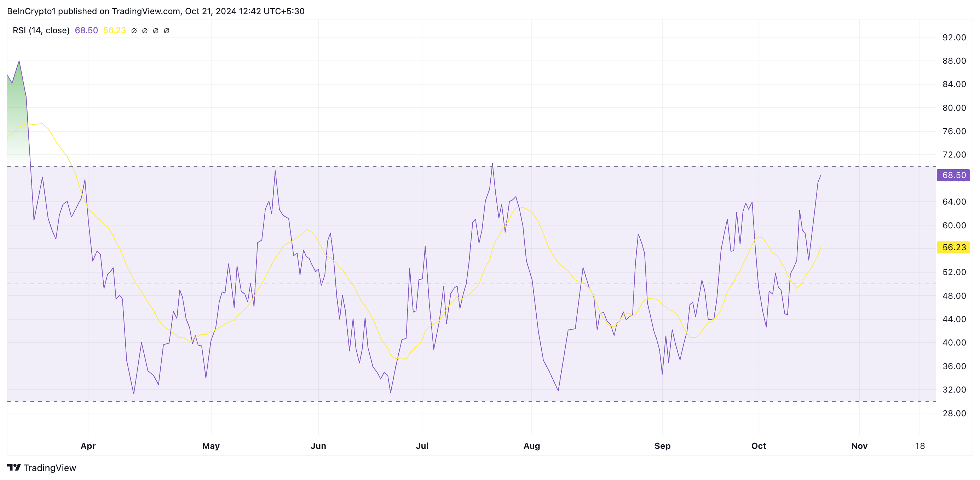Click the yellow 56.23 price-axis label
Viewport: 980px width, 480px height.
[x=953, y=247]
